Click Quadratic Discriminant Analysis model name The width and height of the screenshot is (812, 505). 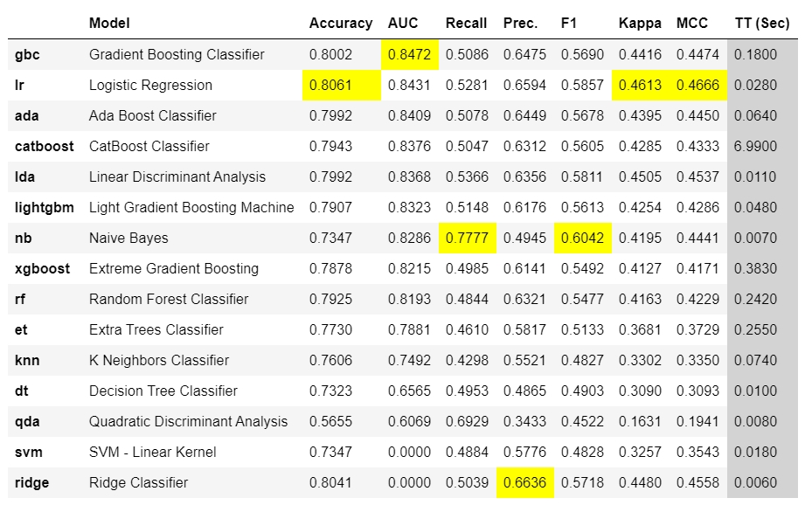click(x=188, y=421)
